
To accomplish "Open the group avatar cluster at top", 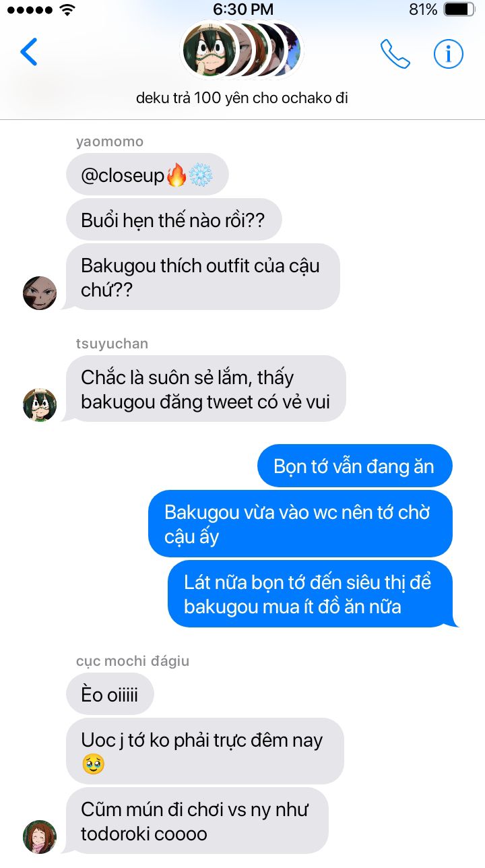I will point(242,49).
